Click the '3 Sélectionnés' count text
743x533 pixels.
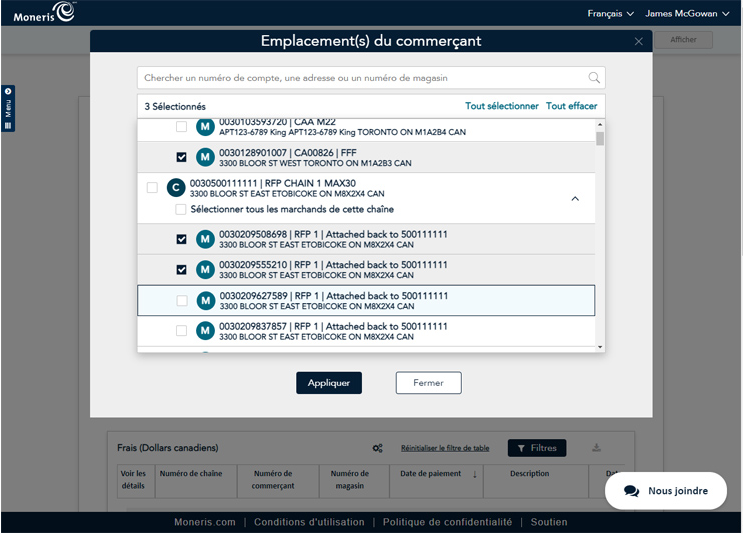click(x=175, y=107)
